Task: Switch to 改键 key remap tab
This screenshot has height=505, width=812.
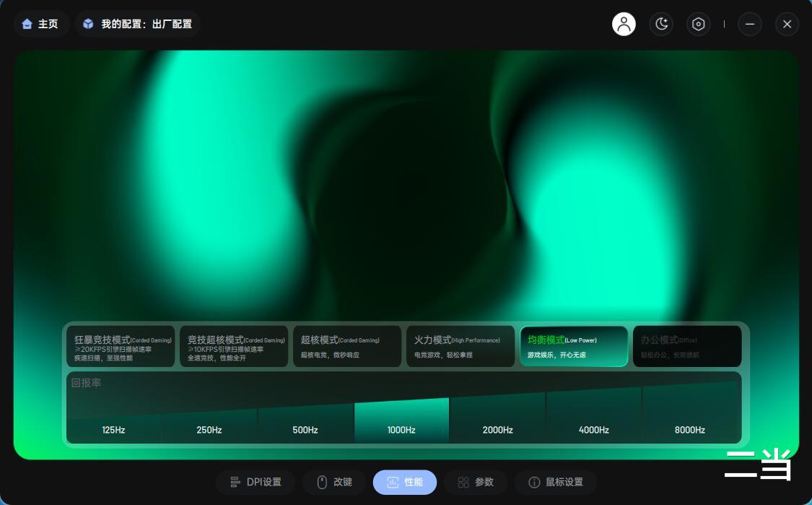Action: pyautogui.click(x=334, y=482)
